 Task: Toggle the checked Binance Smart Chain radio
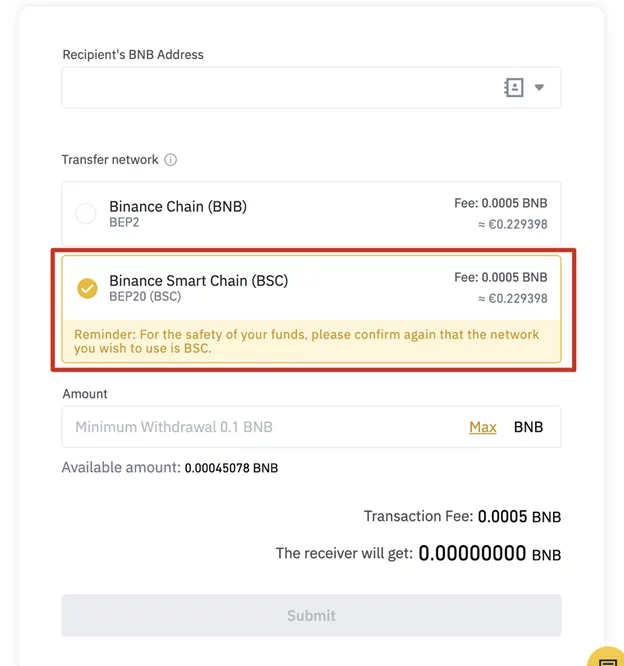click(x=87, y=288)
